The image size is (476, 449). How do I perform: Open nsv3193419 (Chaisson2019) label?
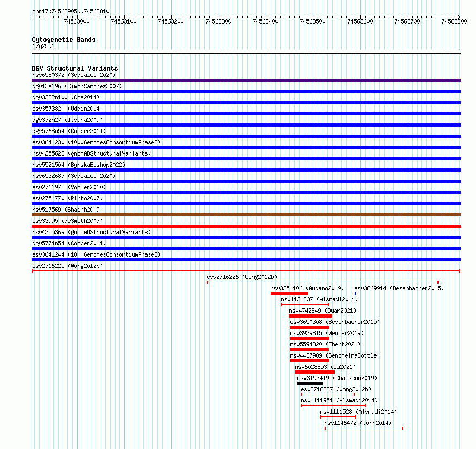337,378
